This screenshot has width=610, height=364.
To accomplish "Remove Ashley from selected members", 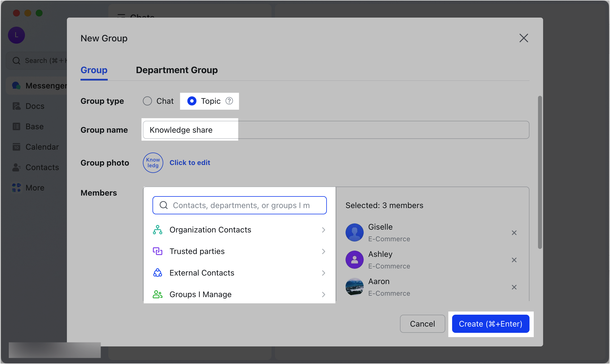I will pyautogui.click(x=514, y=260).
